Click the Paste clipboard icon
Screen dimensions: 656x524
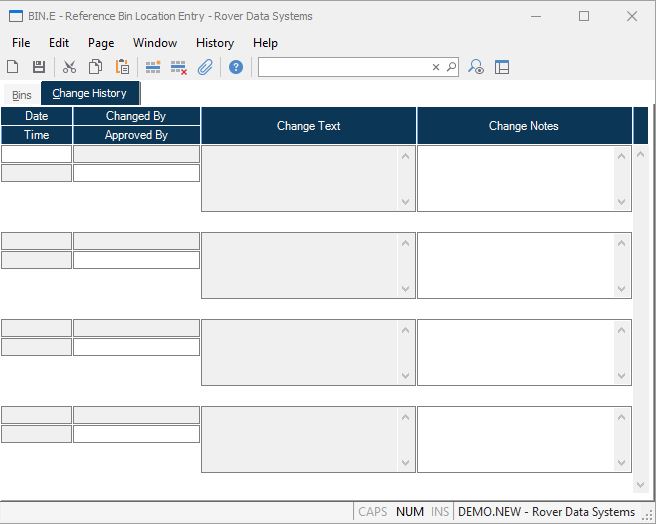pos(122,67)
